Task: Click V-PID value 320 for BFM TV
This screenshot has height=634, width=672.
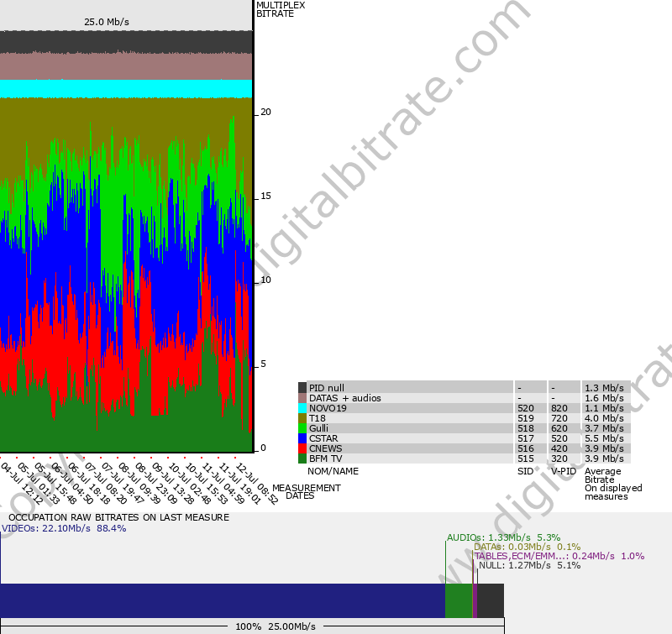Action: pyautogui.click(x=559, y=458)
